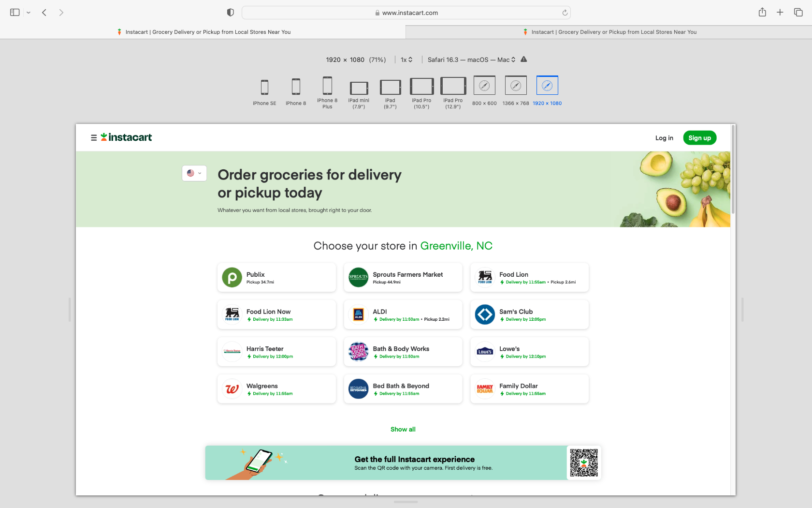Select the iPhone 8 device preset
This screenshot has width=812, height=508.
(296, 92)
